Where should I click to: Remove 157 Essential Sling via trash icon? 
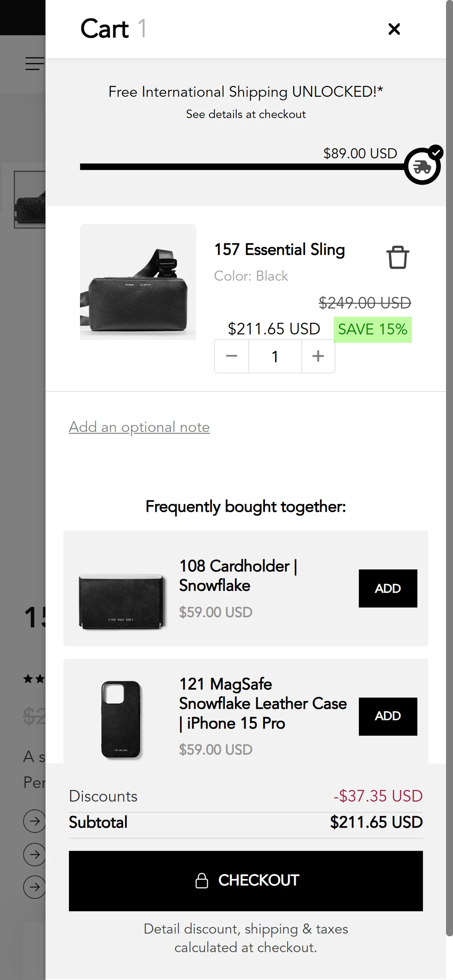click(397, 257)
